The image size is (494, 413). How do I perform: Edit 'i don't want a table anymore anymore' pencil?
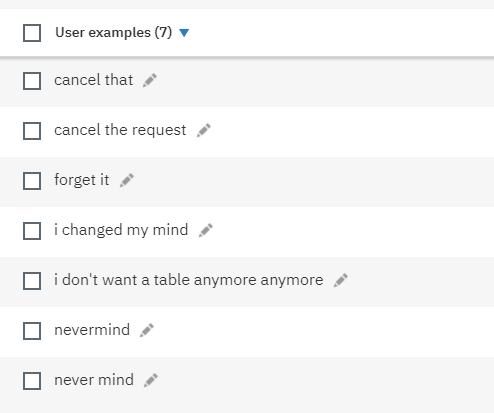click(341, 280)
